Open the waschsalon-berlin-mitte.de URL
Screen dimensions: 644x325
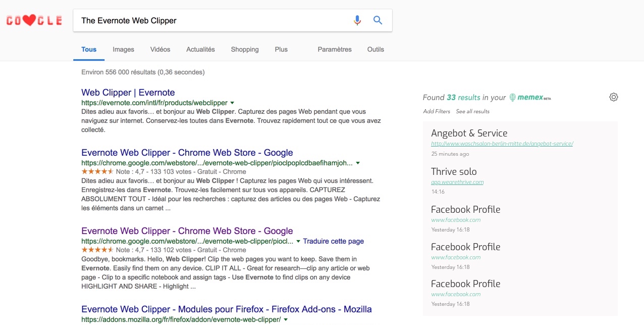pyautogui.click(x=502, y=144)
